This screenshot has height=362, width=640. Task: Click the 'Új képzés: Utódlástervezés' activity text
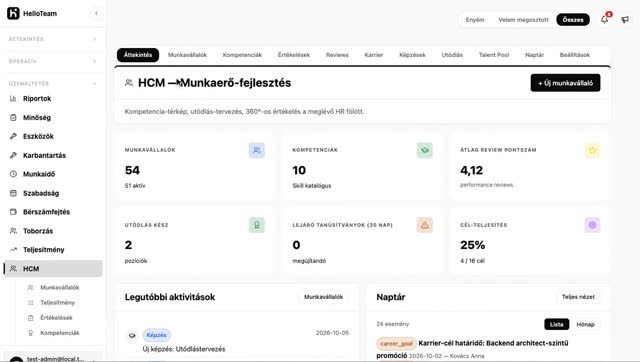pyautogui.click(x=184, y=349)
